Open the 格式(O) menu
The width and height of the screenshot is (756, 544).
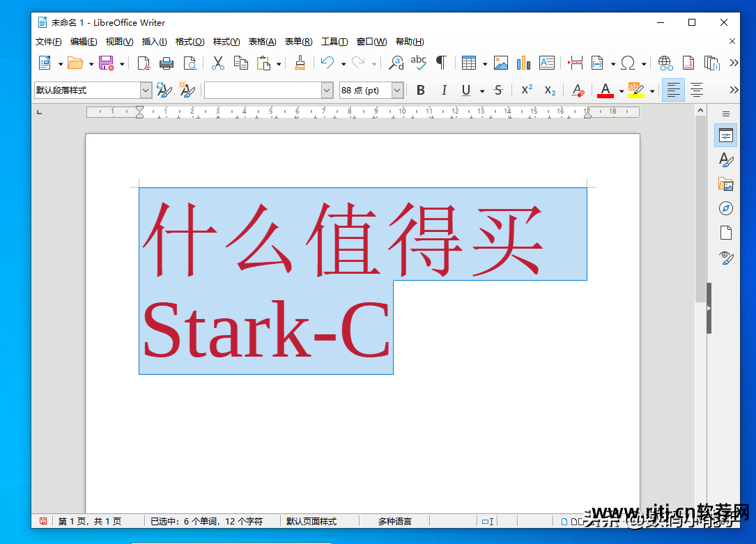click(190, 42)
